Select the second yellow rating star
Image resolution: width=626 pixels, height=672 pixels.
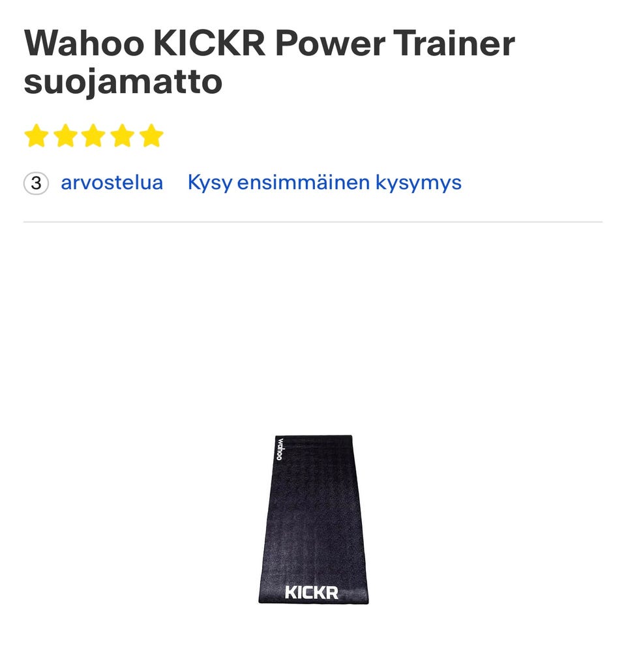coord(65,136)
